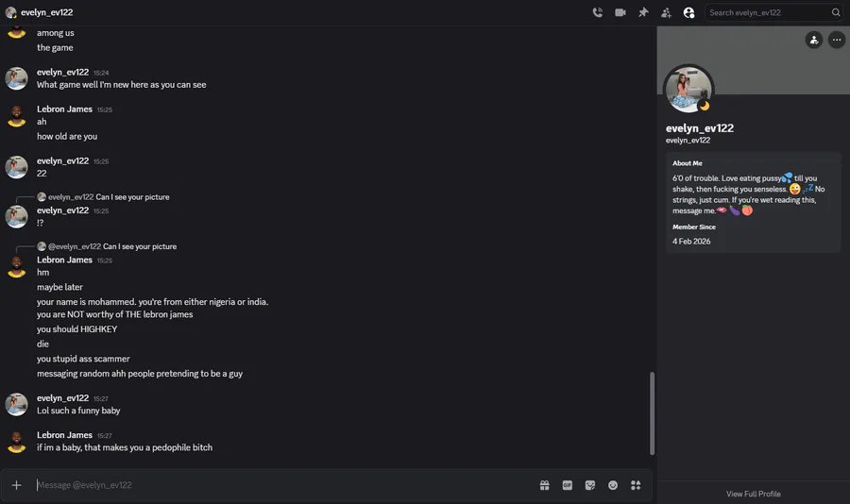
Task: Click evelyn_ev122's large profile avatar
Action: (688, 90)
